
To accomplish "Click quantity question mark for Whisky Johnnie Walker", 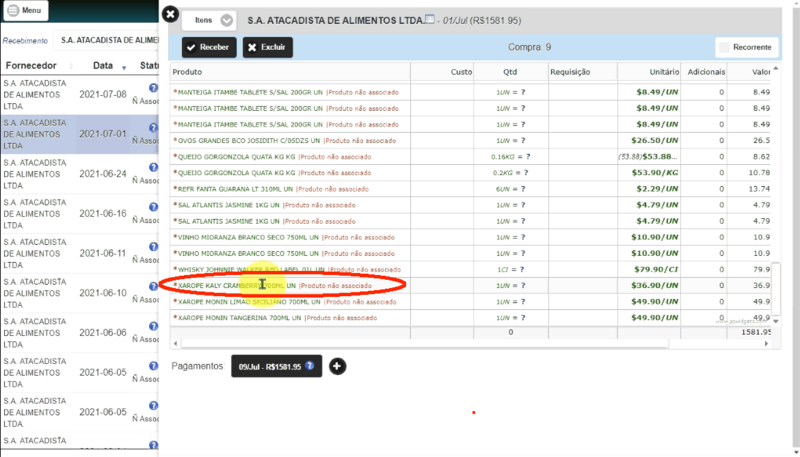I will coord(522,269).
